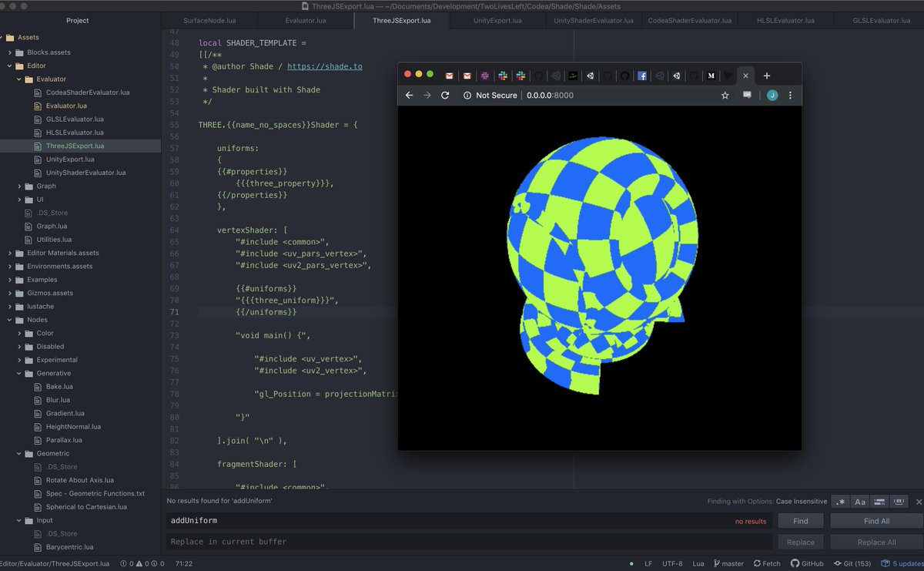
Task: Switch to the UnityExport.lua tab
Action: point(498,21)
